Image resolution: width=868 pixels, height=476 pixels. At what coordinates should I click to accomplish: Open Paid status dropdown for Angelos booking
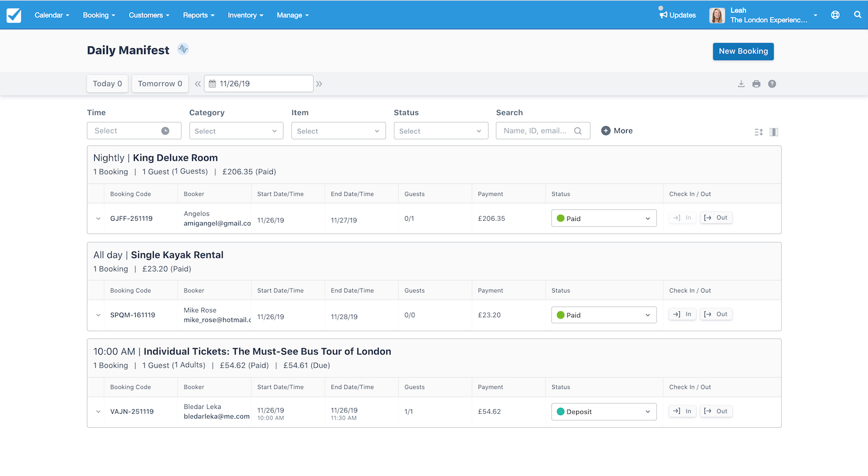coord(604,218)
